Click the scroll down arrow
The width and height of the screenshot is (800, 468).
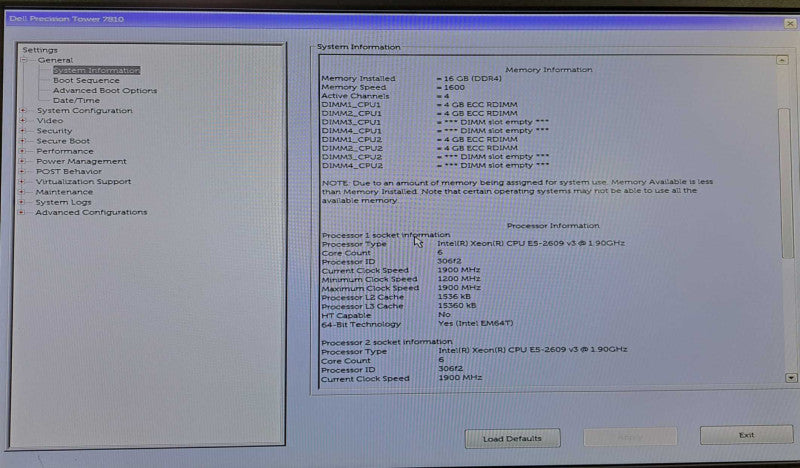[x=791, y=378]
